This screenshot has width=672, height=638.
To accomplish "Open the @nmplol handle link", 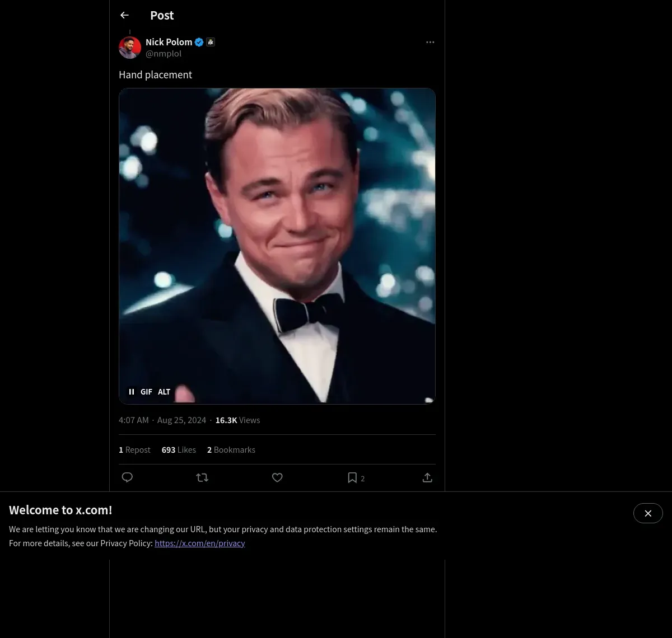I will [x=164, y=54].
